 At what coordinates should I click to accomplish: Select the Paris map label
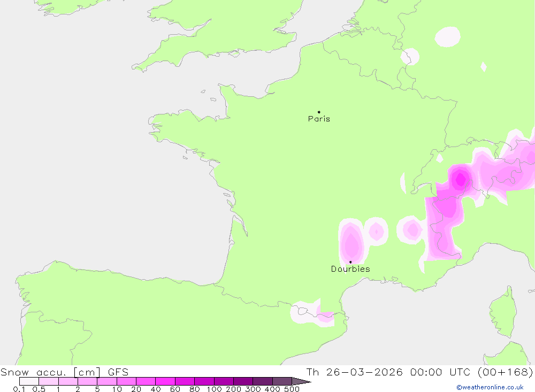click(319, 119)
